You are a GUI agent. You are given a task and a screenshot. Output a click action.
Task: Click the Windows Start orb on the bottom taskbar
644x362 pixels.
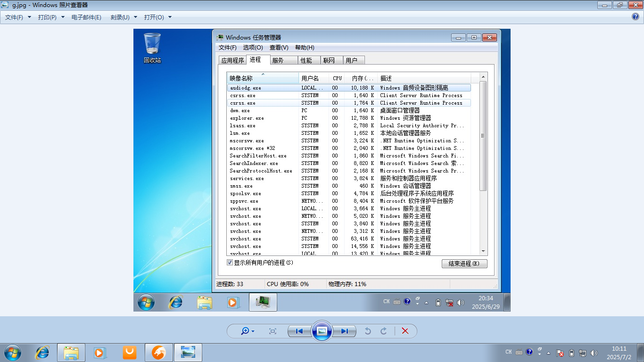12,353
